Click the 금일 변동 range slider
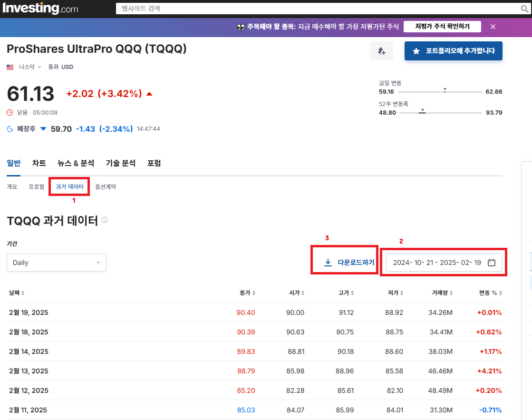532x420 pixels. 440,92
